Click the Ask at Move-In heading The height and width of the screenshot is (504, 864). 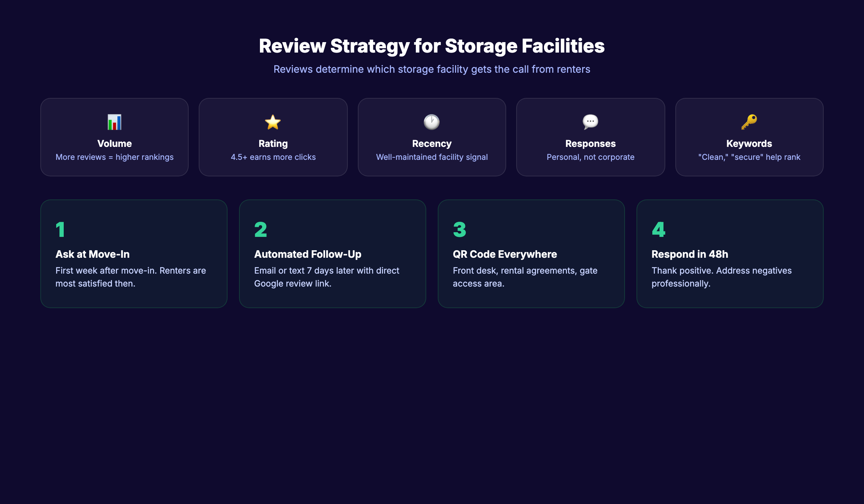93,254
